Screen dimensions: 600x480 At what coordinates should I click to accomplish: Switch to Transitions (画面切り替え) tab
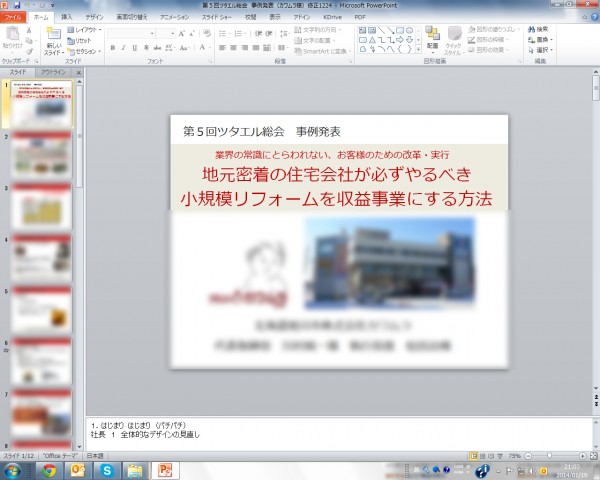point(132,17)
